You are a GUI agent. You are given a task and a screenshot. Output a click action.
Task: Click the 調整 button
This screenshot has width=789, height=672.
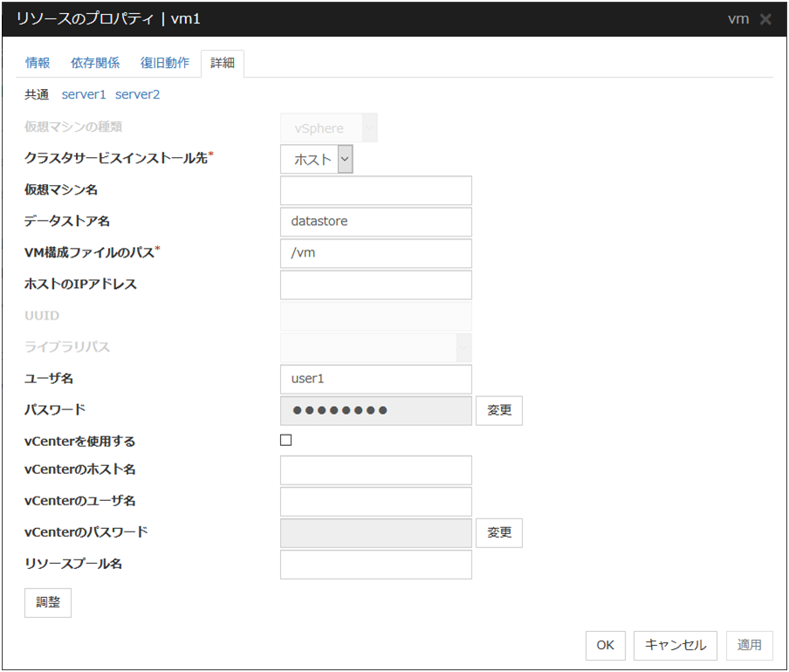click(x=48, y=603)
